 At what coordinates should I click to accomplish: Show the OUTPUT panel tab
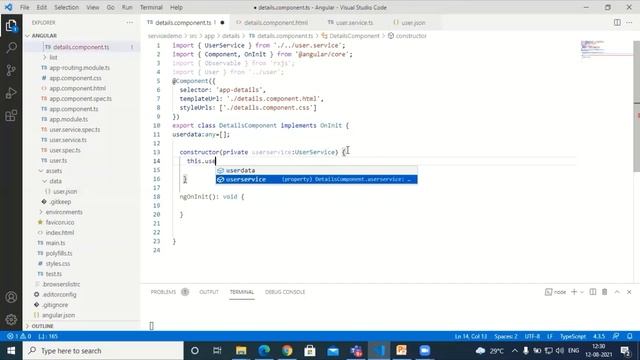tap(209, 292)
